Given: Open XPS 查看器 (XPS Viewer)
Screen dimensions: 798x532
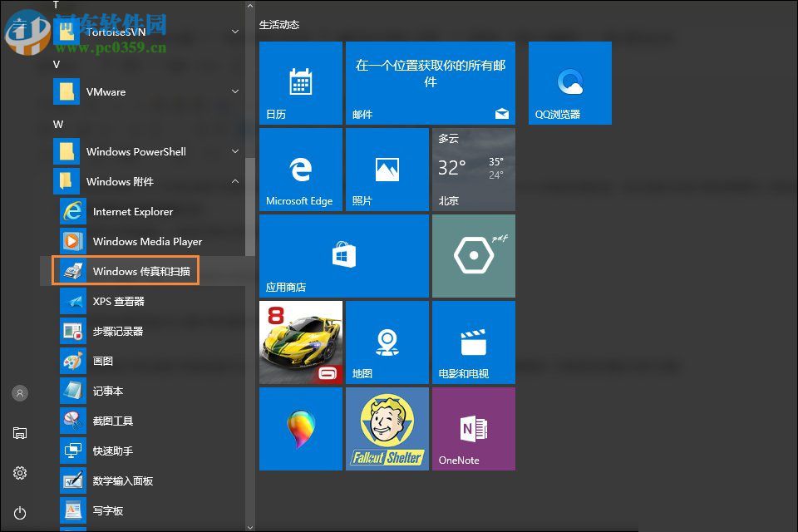Looking at the screenshot, I should pos(118,302).
